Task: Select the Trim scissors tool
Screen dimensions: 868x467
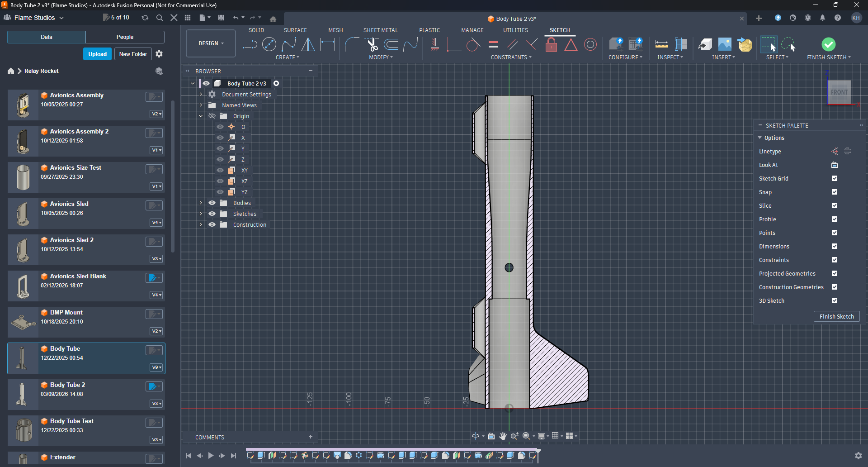Action: click(372, 44)
